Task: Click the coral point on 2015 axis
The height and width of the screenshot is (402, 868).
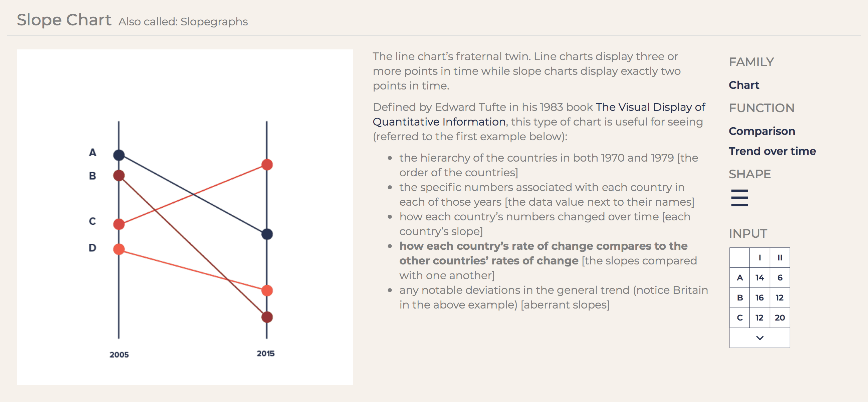Action: [267, 290]
